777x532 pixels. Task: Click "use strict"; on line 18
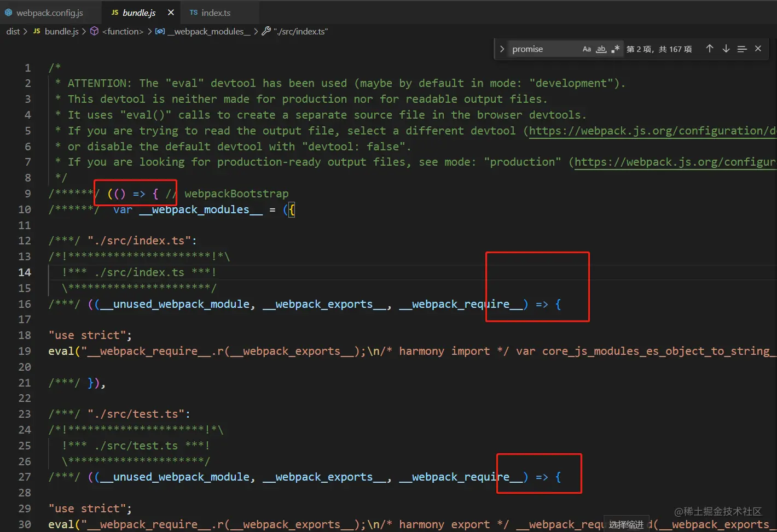pos(90,335)
